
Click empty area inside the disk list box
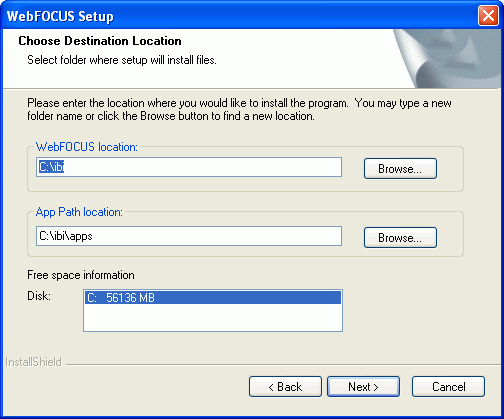pyautogui.click(x=213, y=317)
